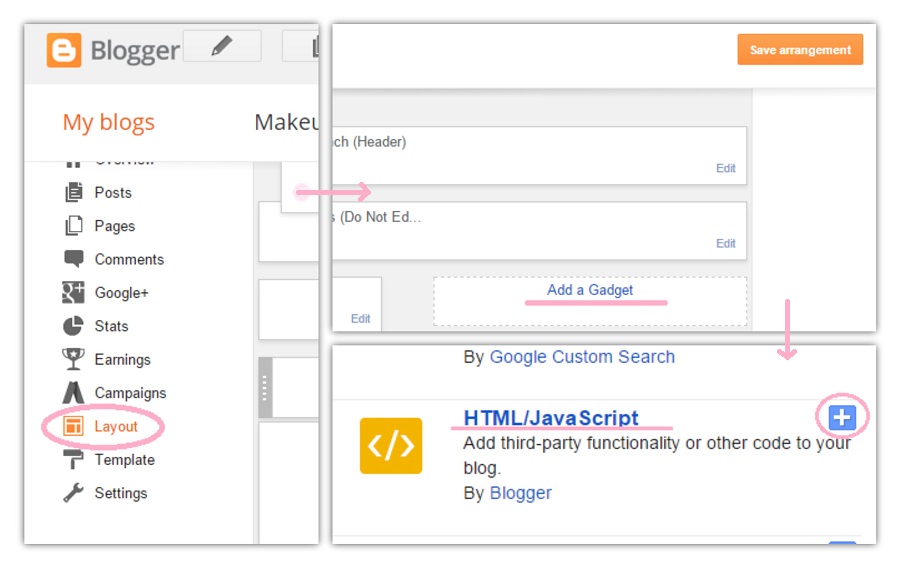Click the My blogs link
900x568 pixels.
(x=108, y=122)
